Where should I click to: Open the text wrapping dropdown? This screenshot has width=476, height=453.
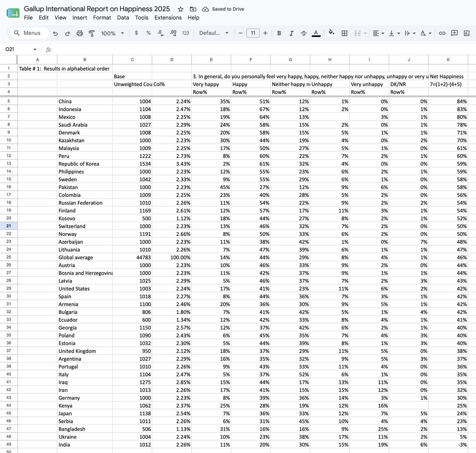410,33
